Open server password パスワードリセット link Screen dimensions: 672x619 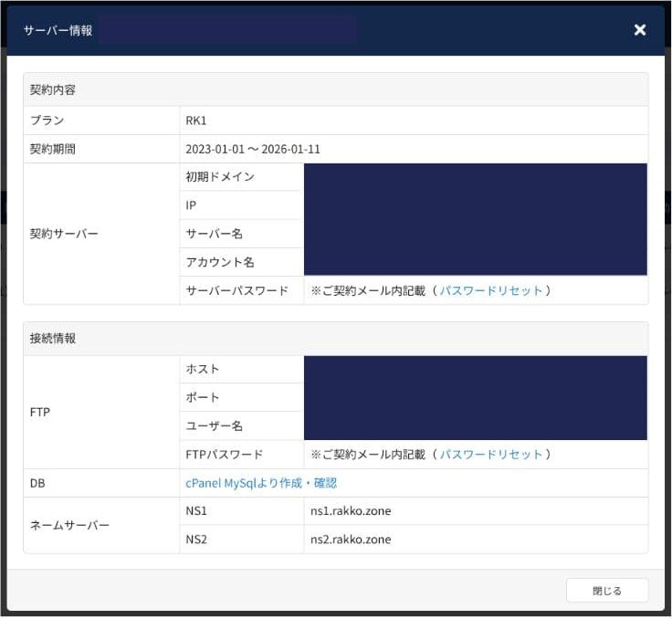click(491, 290)
